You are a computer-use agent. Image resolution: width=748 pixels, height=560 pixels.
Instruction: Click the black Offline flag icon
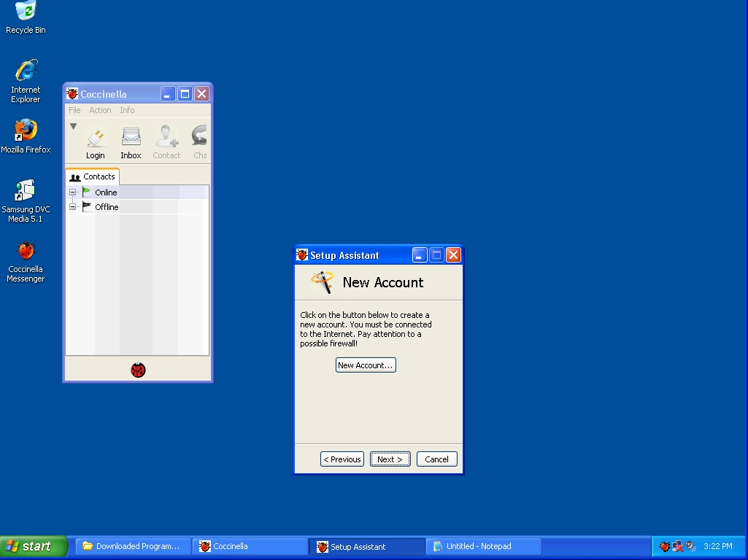click(x=86, y=207)
